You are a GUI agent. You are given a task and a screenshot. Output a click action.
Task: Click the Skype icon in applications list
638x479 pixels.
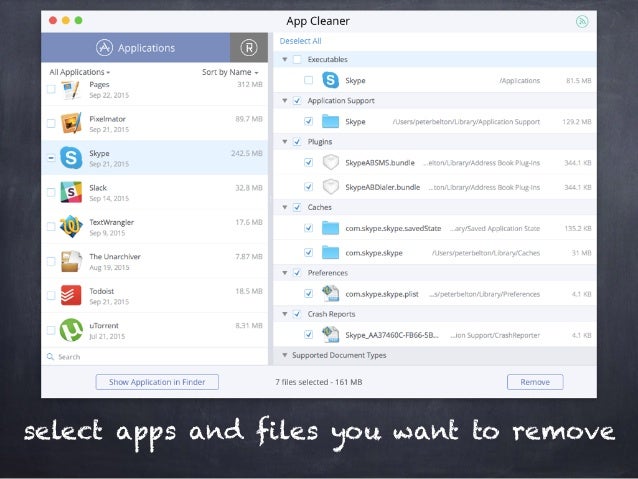71,157
